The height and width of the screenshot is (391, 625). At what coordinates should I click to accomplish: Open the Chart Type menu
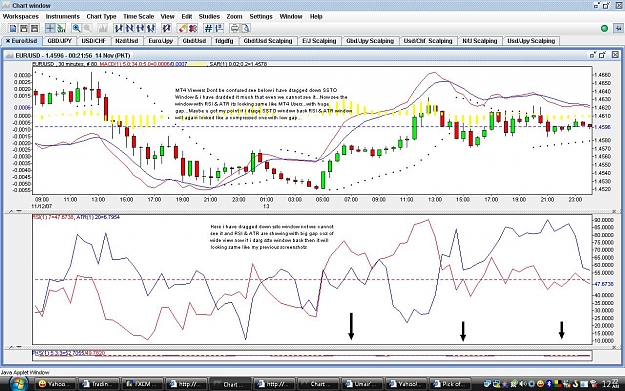[101, 16]
